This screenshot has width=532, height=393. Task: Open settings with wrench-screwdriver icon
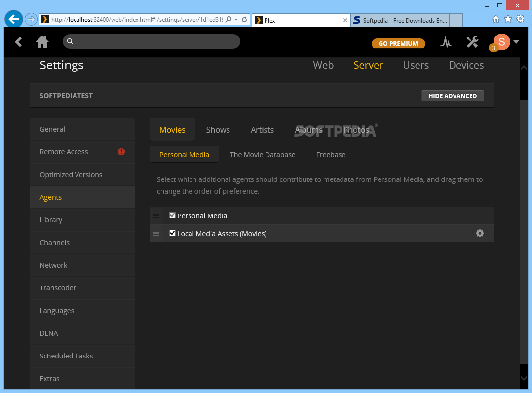tap(472, 42)
